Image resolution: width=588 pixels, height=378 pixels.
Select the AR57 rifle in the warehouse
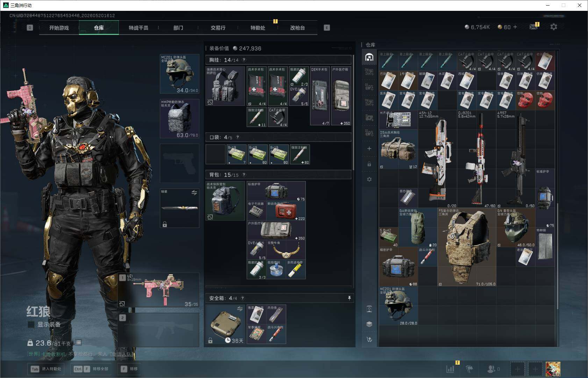(516, 159)
